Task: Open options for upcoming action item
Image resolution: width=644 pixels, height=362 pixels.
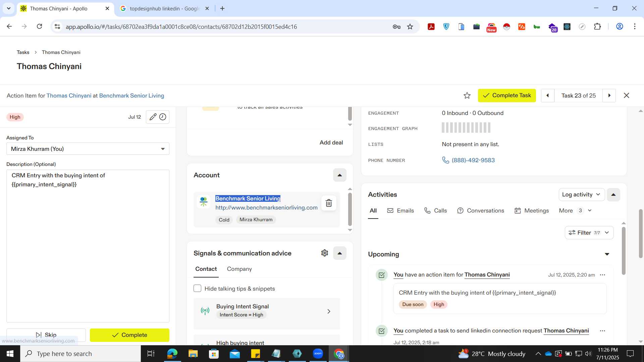Action: point(602,275)
